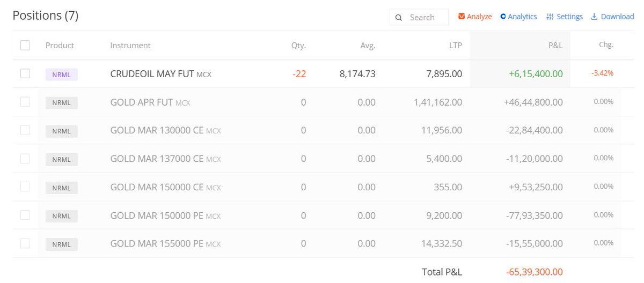
Task: Check the GOLD MAR 155000 PE checkbox
Action: (x=25, y=243)
